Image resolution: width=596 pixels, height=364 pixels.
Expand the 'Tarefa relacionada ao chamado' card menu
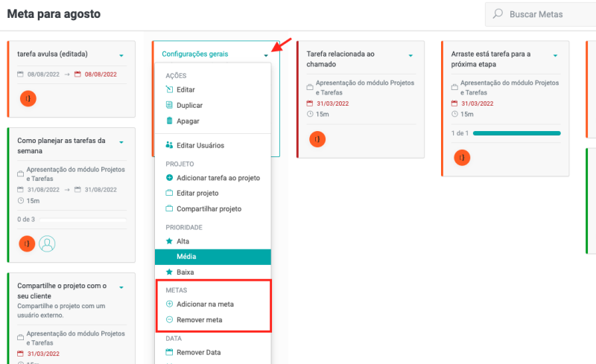coord(410,55)
